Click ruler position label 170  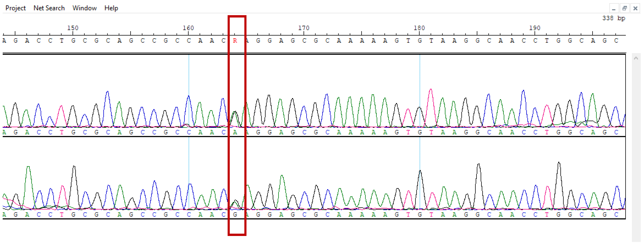[304, 28]
